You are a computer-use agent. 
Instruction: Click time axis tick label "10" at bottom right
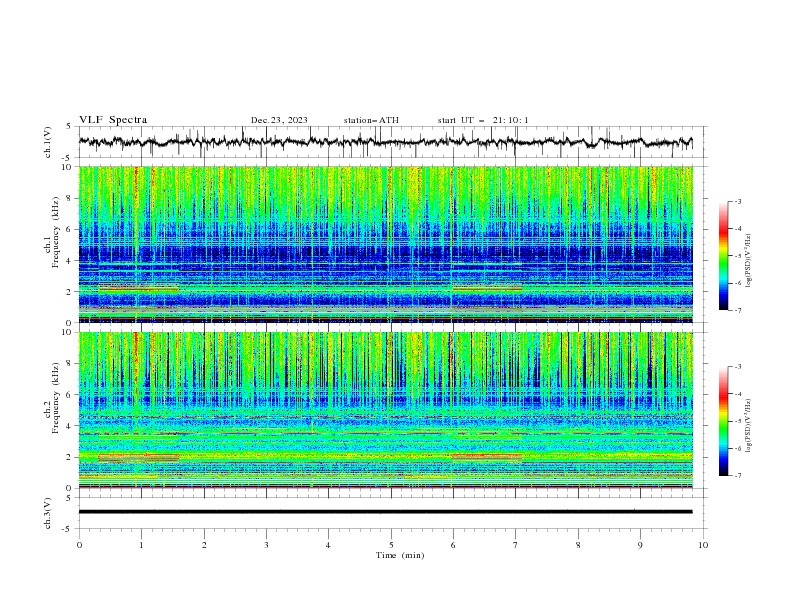coord(703,545)
